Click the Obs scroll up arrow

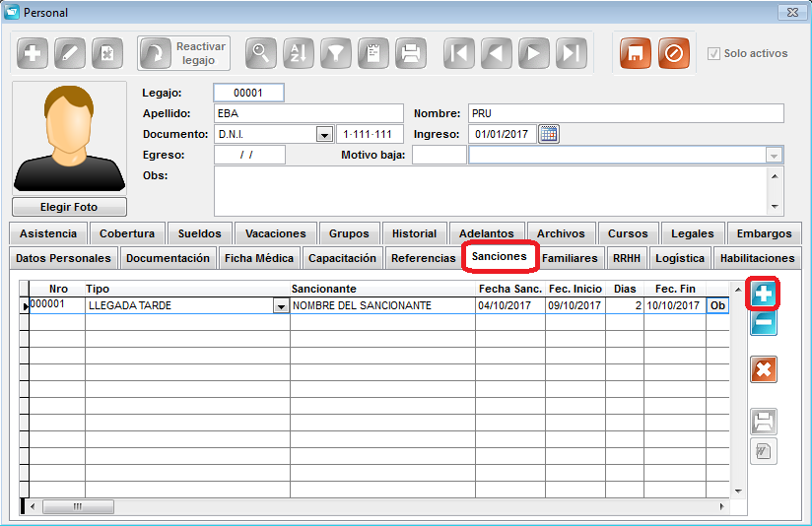pyautogui.click(x=775, y=176)
